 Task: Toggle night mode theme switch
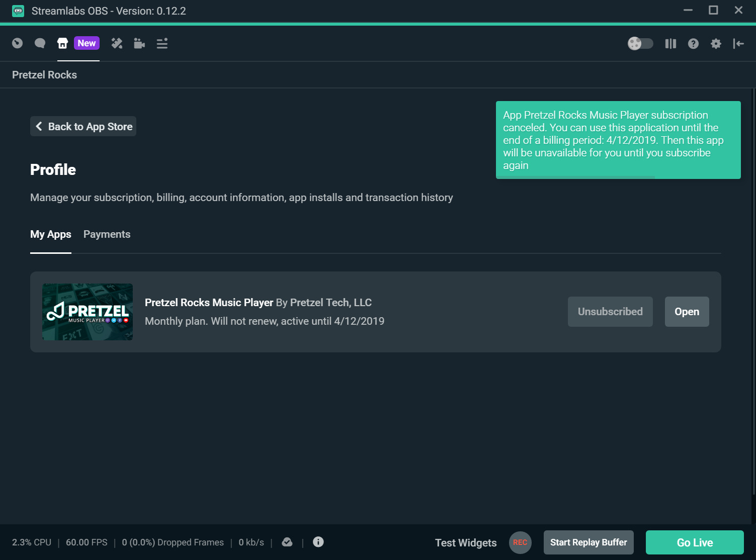(x=640, y=44)
